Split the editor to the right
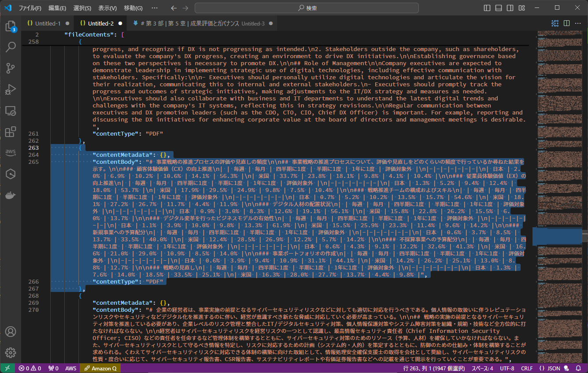588x373 pixels. (x=566, y=23)
